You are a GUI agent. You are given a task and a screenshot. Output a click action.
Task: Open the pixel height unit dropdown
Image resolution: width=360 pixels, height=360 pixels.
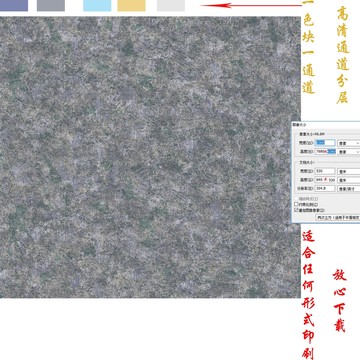coord(349,151)
